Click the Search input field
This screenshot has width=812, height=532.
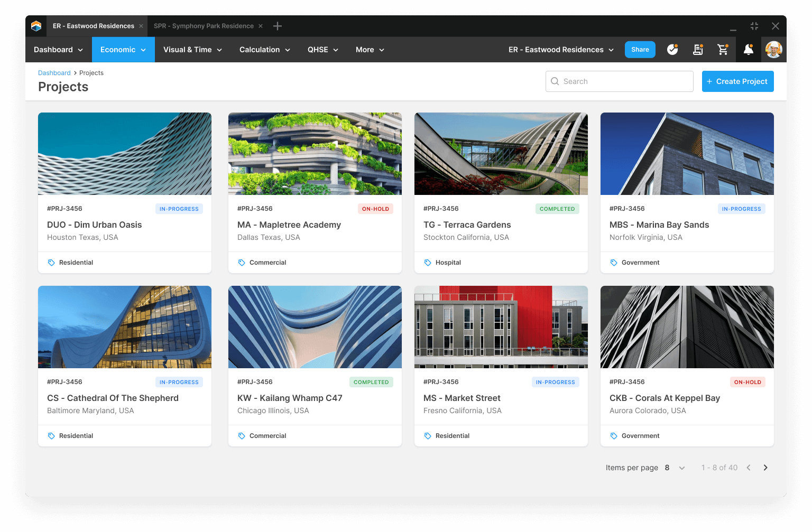pos(619,81)
